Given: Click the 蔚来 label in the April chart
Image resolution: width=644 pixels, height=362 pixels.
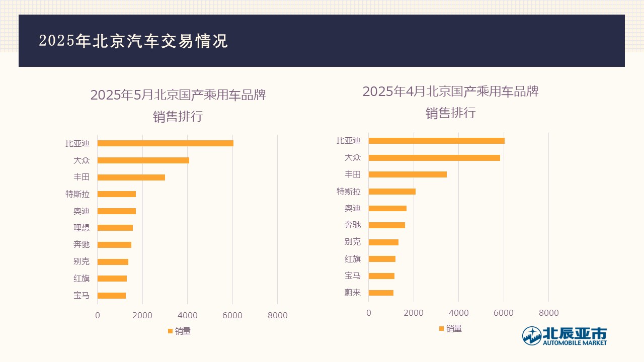Looking at the screenshot, I should [353, 293].
